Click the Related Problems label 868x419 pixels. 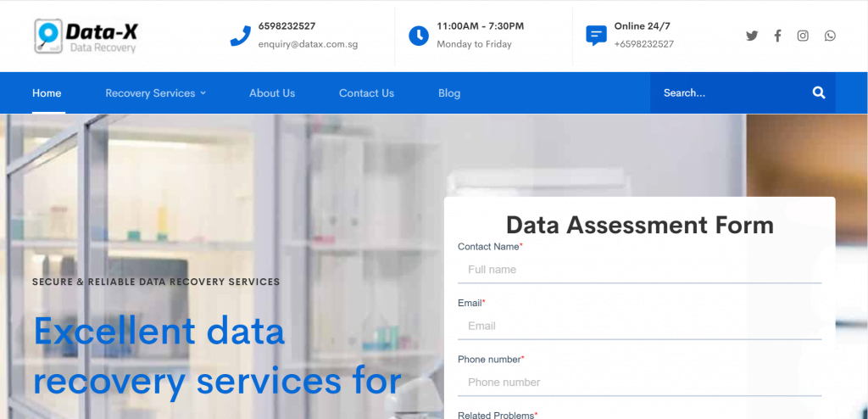pos(498,415)
